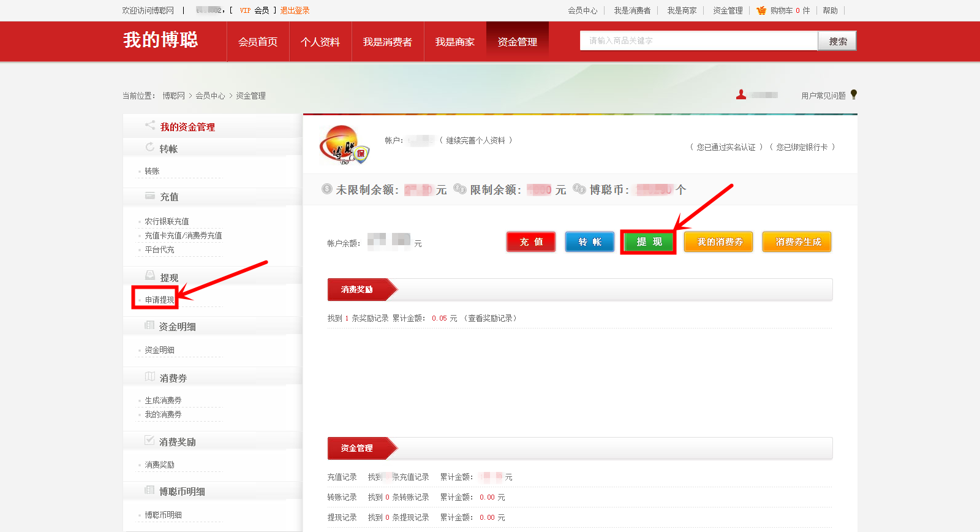Open 消费奖励 sidebar link
This screenshot has height=532, width=980.
pos(159,465)
